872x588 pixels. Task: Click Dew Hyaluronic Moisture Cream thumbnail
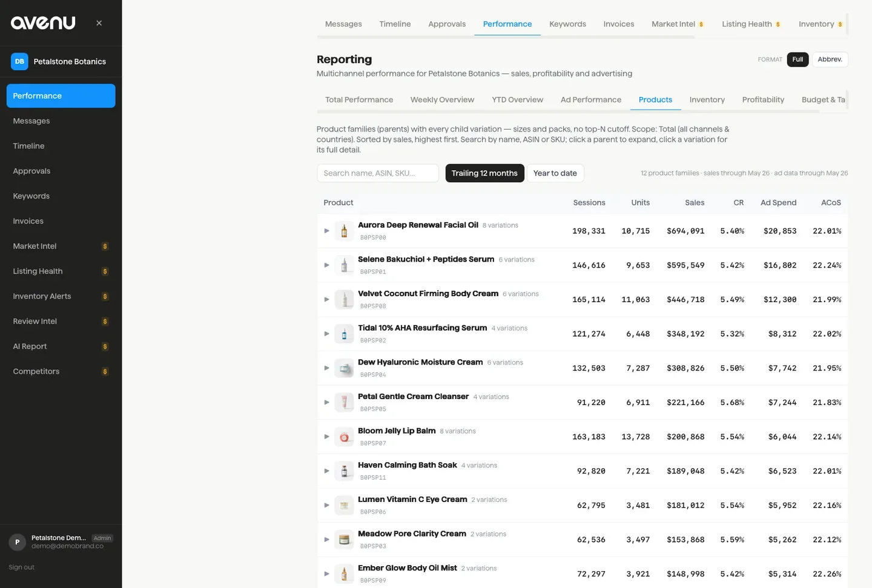(344, 368)
